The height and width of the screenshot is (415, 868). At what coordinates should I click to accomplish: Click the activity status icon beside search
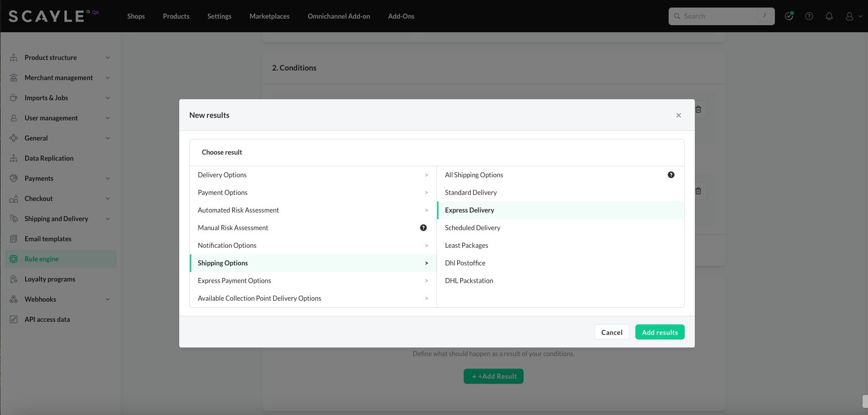789,16
